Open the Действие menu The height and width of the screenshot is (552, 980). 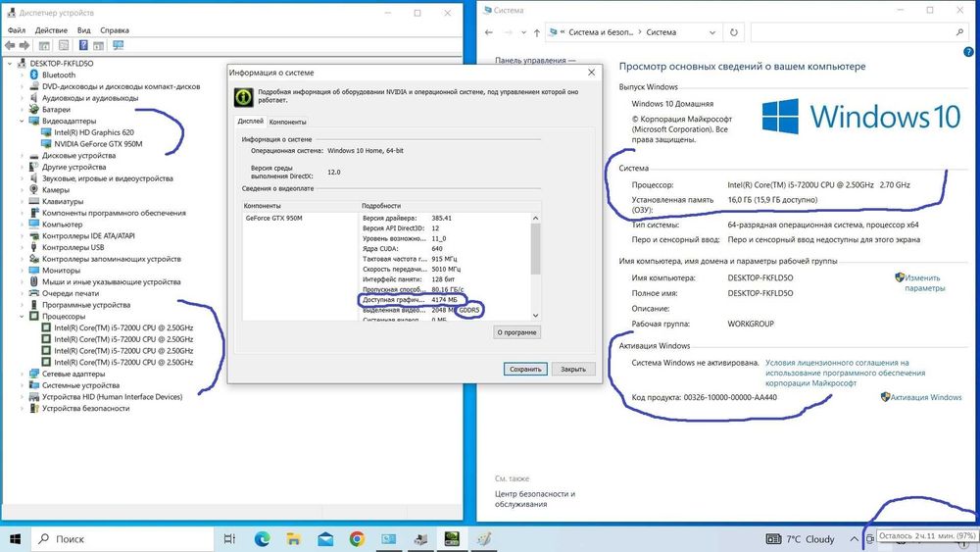coord(51,30)
